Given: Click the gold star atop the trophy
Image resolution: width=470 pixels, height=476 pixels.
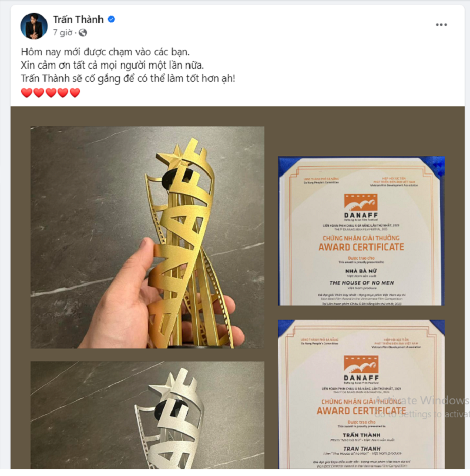Looking at the screenshot, I should (173, 155).
